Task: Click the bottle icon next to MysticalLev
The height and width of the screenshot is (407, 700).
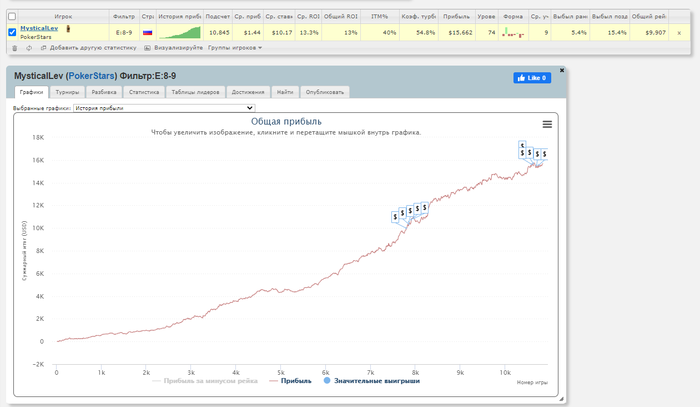Action: click(x=68, y=29)
